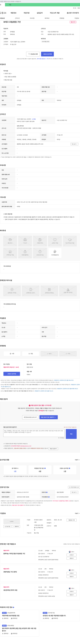Click the 식사제공(2식) welfare icon
Viewport: 80px width, 644px height.
pyautogui.click(x=55, y=253)
